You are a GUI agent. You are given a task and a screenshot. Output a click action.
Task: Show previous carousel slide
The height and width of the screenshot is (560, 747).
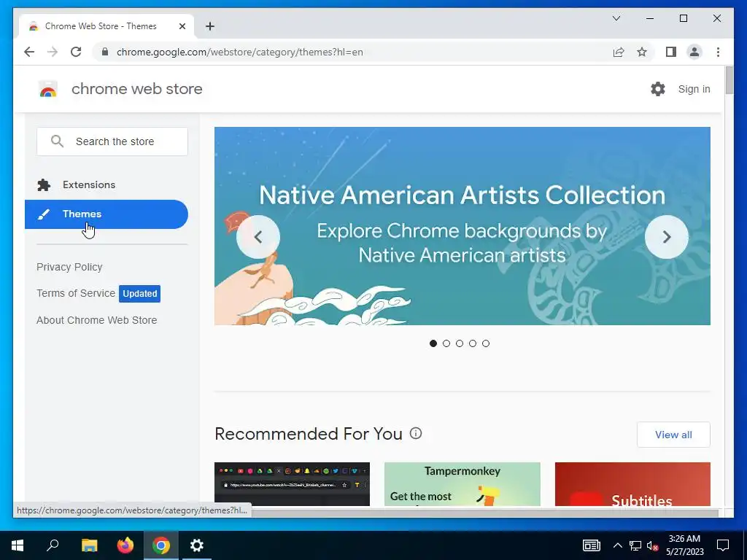pos(258,237)
